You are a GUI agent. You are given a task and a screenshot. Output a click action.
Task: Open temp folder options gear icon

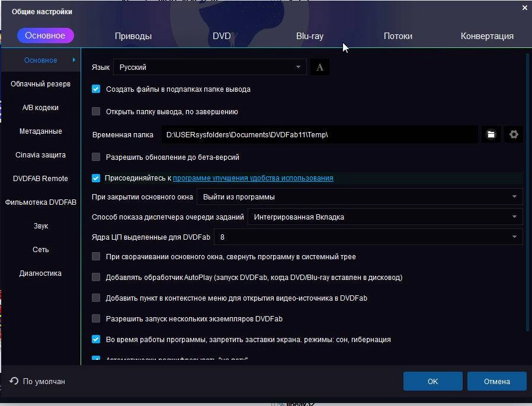514,134
